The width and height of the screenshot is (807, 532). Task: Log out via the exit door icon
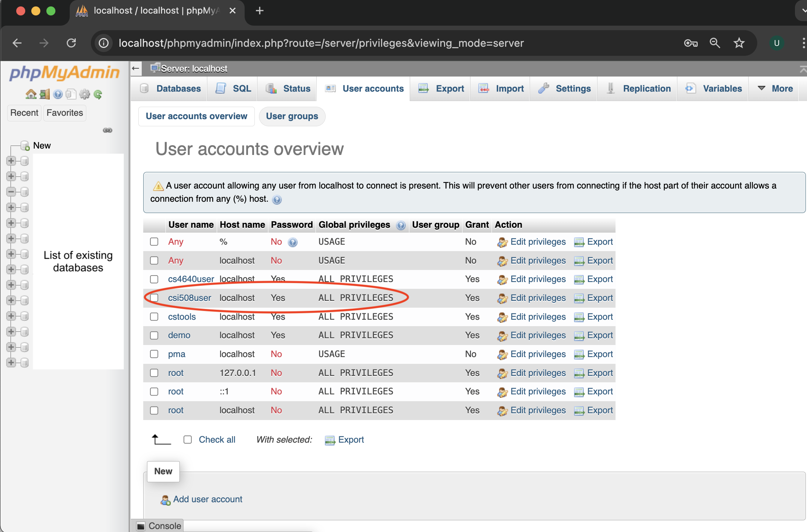(x=44, y=94)
